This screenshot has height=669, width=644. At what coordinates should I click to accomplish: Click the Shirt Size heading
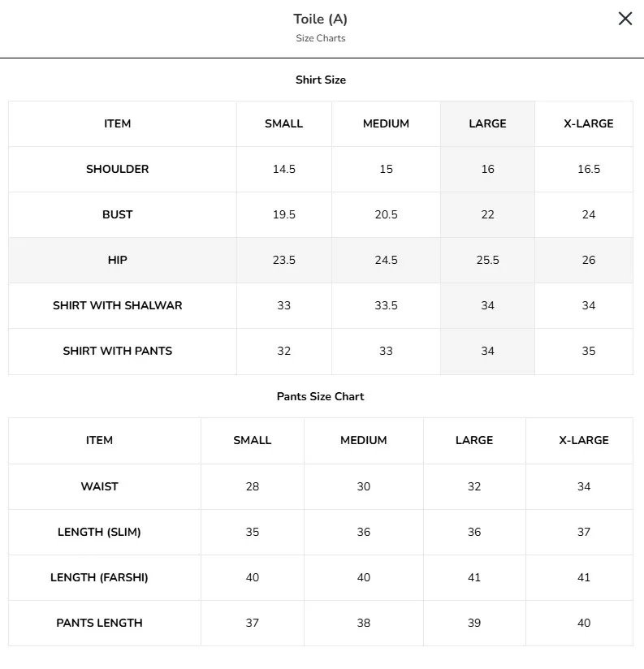[321, 80]
